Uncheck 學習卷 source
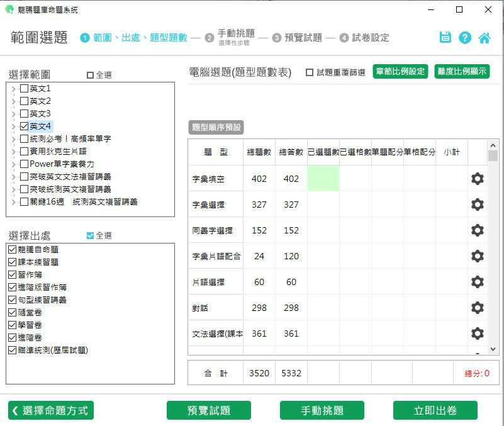Viewport: 504px width, 426px height. pyautogui.click(x=12, y=325)
